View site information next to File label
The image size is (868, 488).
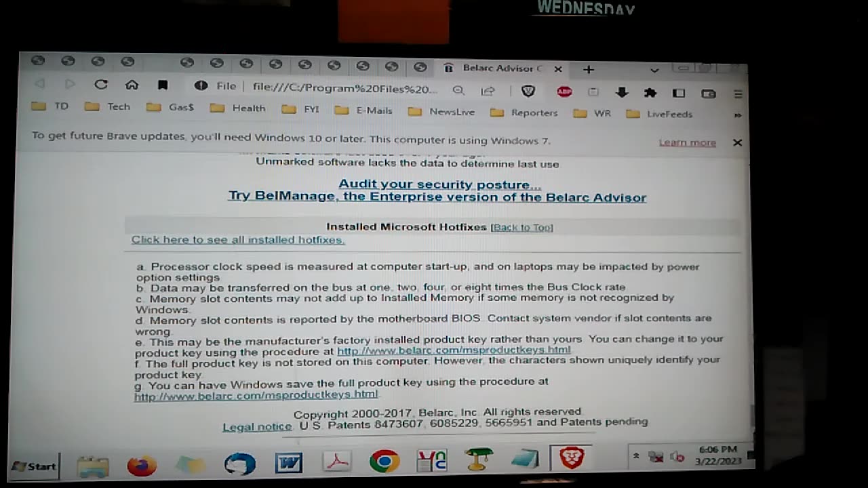[201, 86]
